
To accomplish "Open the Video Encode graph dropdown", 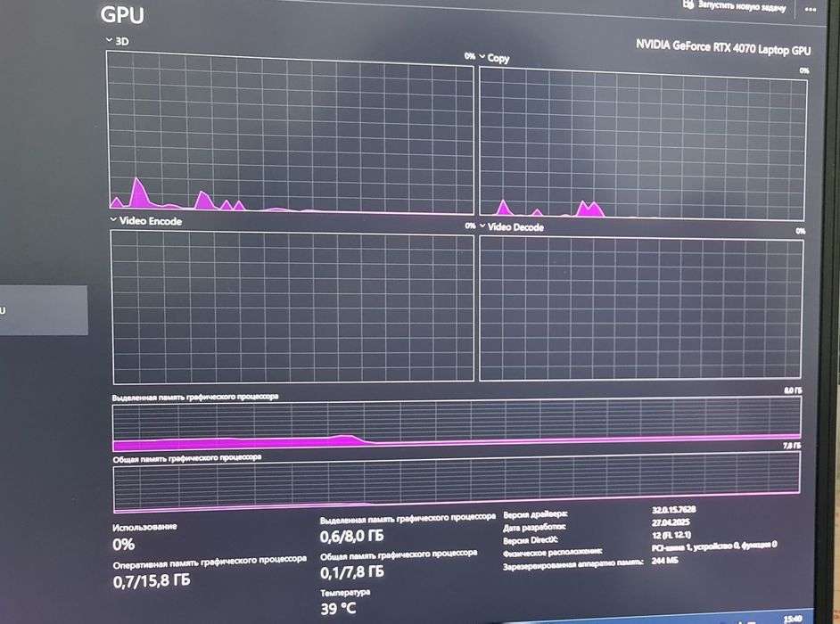I will [x=113, y=219].
